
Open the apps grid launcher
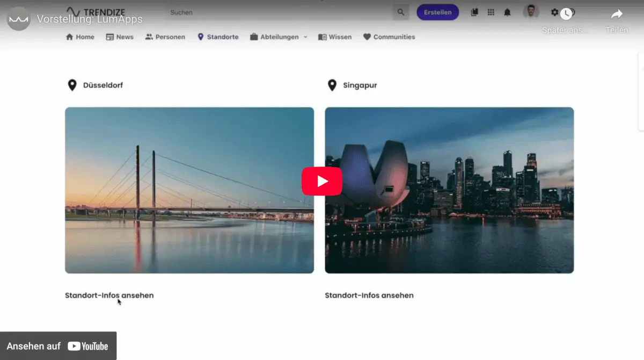click(491, 12)
